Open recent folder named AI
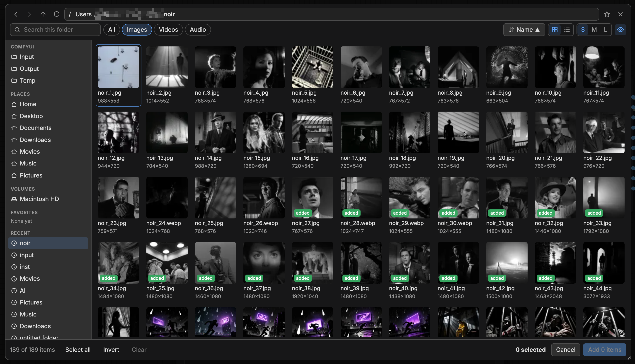635x364 pixels. (48, 290)
